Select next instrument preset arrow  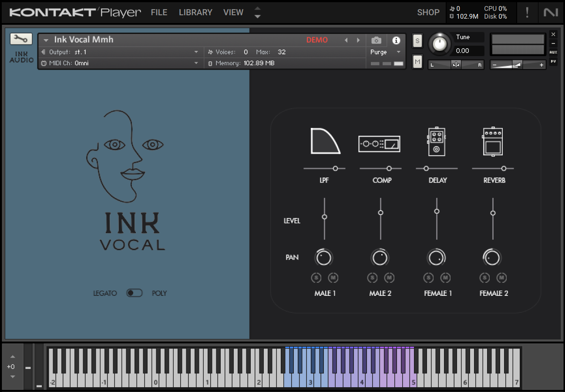[358, 40]
